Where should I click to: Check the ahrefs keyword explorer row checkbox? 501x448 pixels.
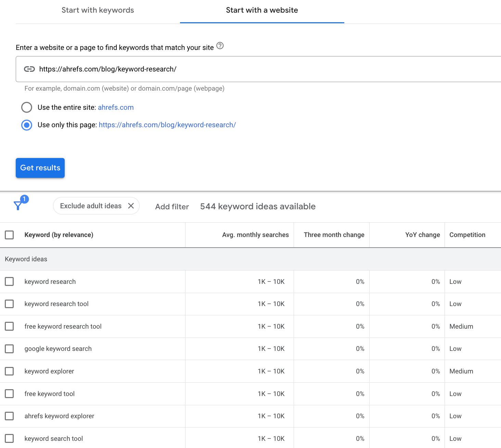[x=9, y=416]
